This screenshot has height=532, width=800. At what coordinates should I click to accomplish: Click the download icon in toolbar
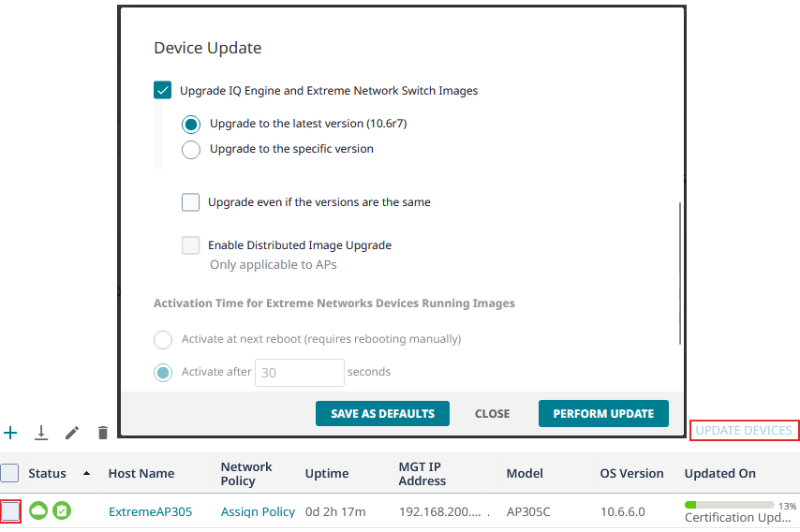[41, 433]
